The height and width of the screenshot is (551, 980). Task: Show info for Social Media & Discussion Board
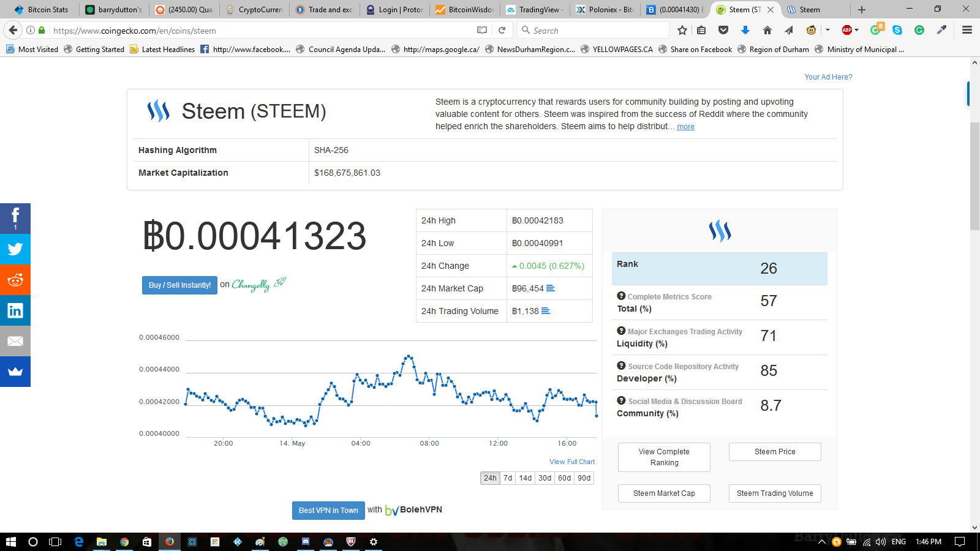(621, 400)
